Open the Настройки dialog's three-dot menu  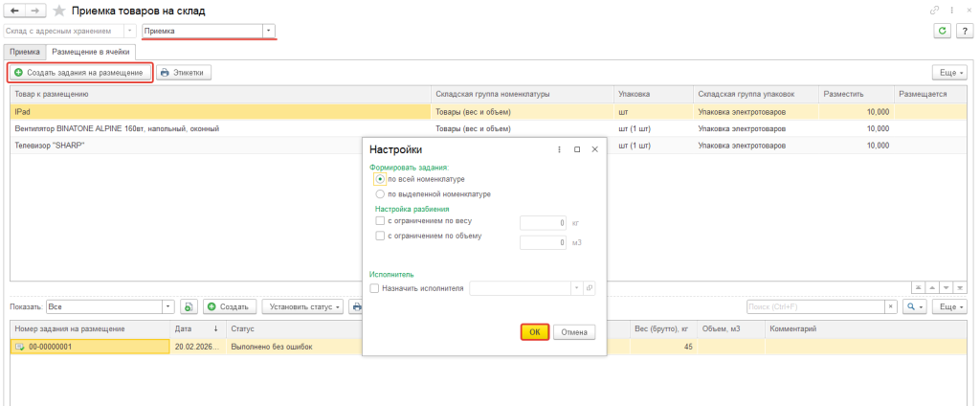coord(559,149)
